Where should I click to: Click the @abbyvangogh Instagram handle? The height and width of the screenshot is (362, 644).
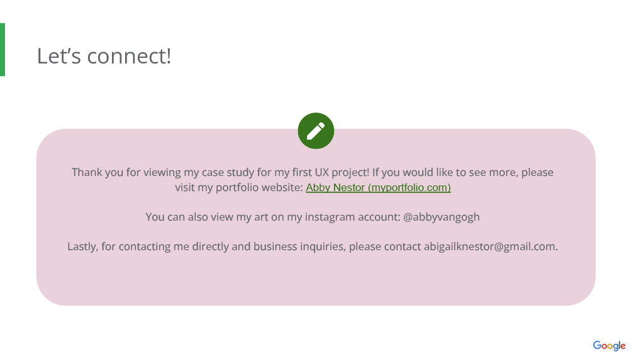click(441, 217)
